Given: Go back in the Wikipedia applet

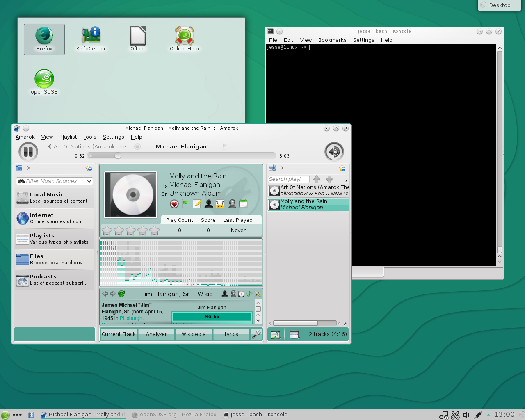Looking at the screenshot, I should [105, 294].
